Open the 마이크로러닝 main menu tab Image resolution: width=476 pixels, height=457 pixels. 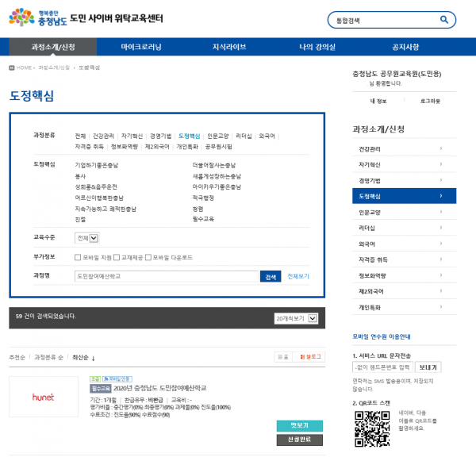[141, 47]
